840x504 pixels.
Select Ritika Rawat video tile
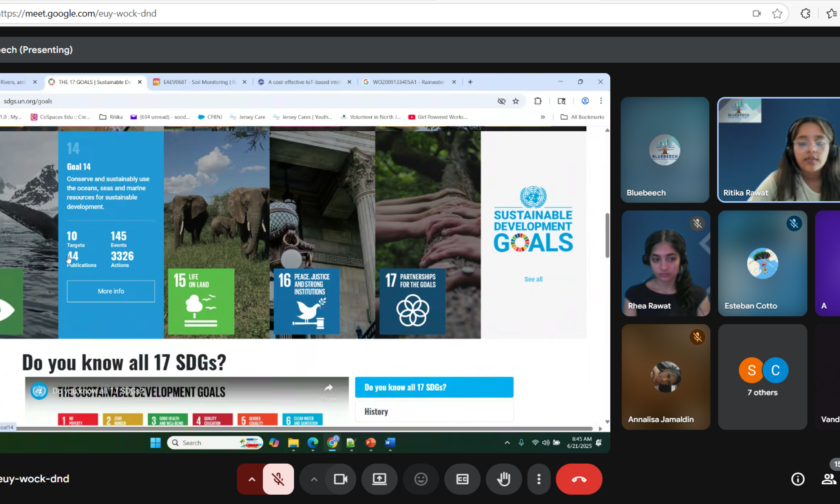pos(779,150)
